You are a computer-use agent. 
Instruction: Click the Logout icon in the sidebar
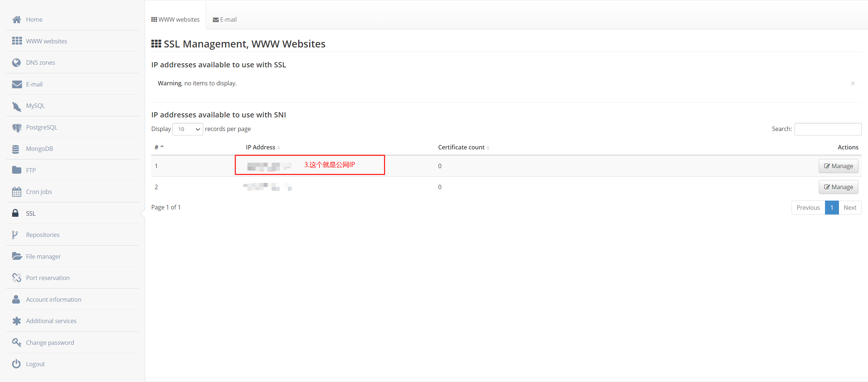click(x=17, y=364)
